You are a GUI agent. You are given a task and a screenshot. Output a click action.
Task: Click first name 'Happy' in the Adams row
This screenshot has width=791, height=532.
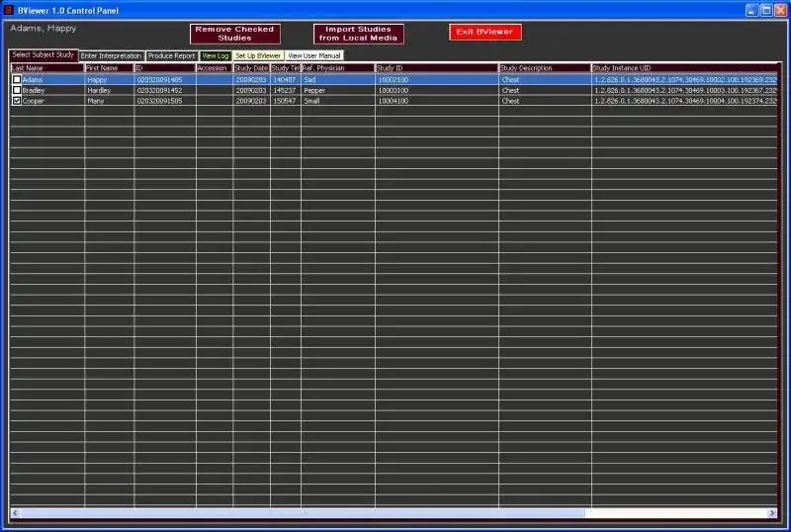(x=97, y=80)
